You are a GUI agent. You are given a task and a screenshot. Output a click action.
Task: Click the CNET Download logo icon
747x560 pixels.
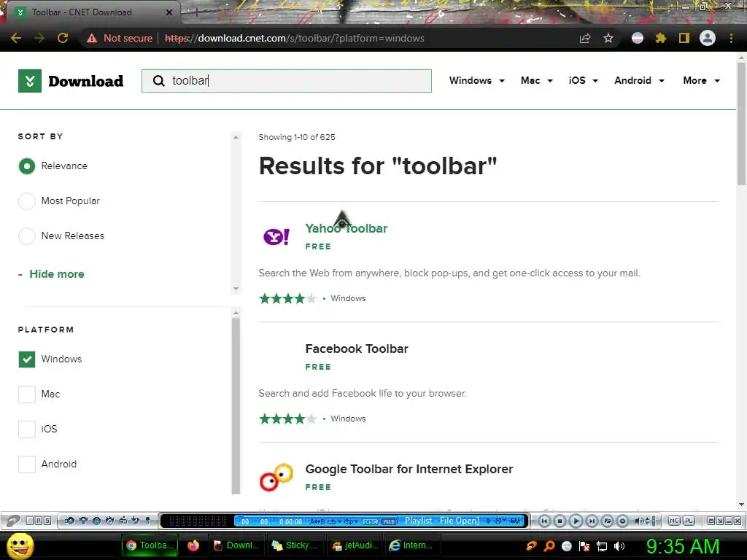pyautogui.click(x=29, y=81)
